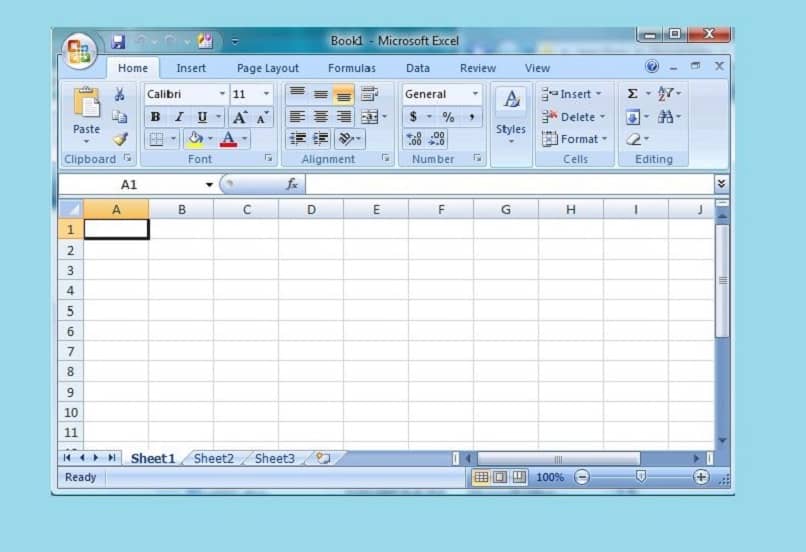
Task: Click Decrease Decimal
Action: click(x=436, y=139)
